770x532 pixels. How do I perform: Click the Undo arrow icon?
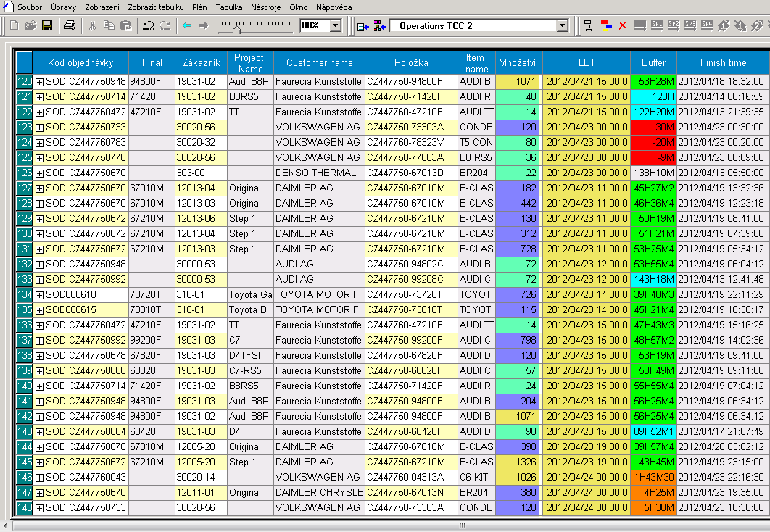[149, 25]
